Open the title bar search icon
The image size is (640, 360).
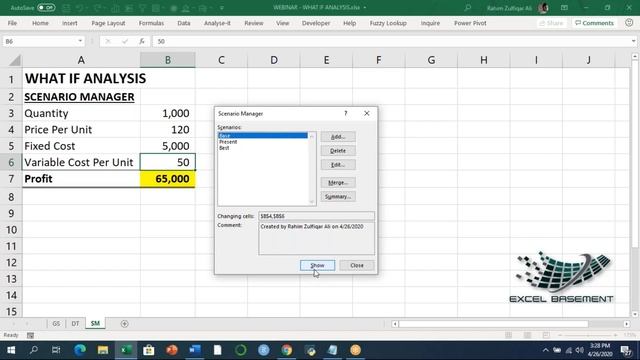[468, 8]
